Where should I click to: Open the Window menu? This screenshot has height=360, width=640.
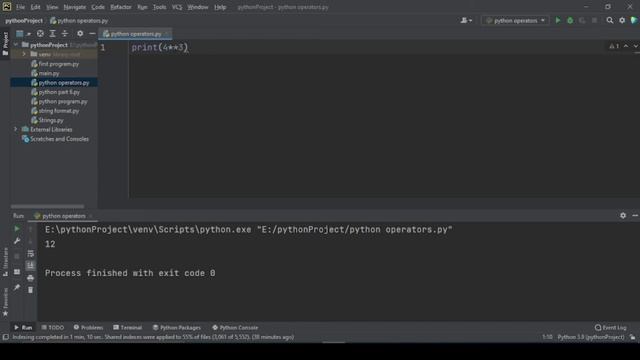198,7
